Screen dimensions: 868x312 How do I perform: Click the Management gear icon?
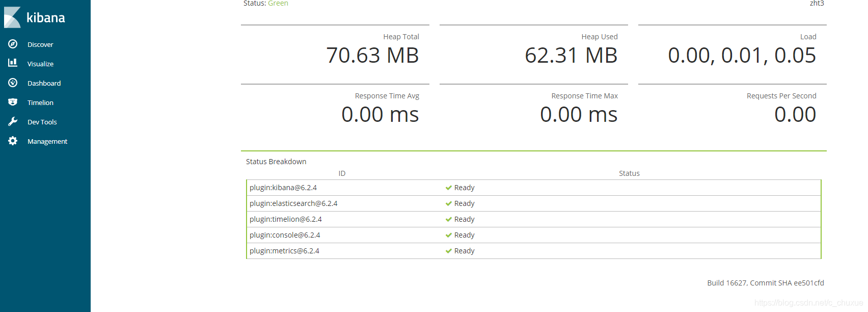13,141
